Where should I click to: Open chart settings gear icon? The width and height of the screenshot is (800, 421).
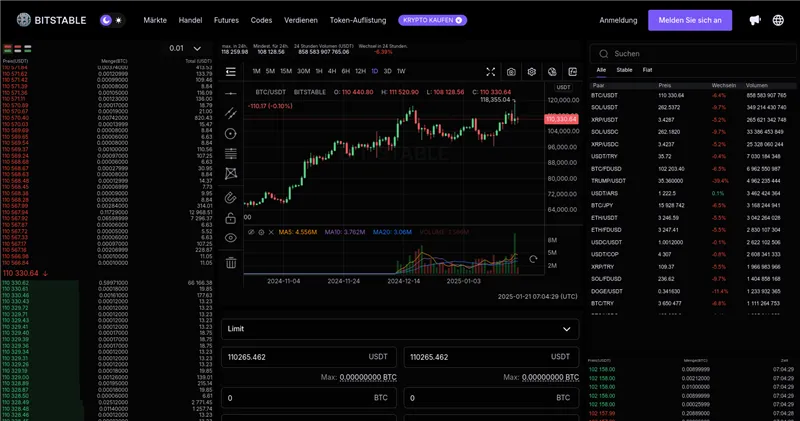532,72
